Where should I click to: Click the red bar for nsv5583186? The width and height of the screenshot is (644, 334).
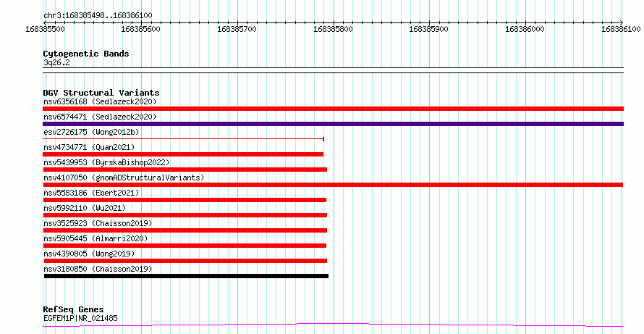click(185, 200)
